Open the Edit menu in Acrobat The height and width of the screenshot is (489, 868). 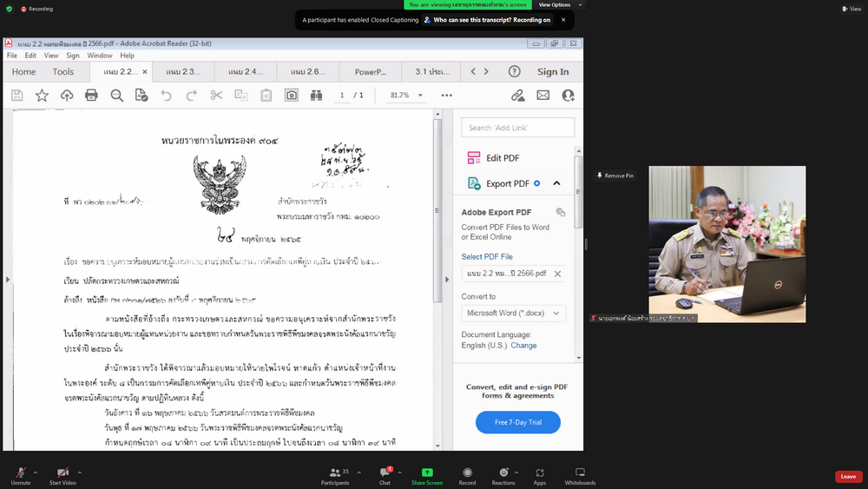pos(30,56)
